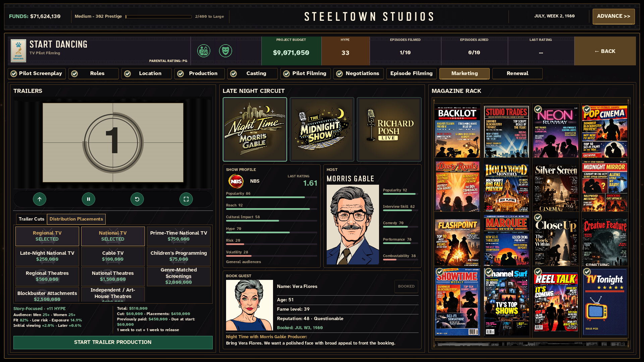Open trailer in fullscreen
Viewport: 644px width, 362px height.
tap(186, 199)
